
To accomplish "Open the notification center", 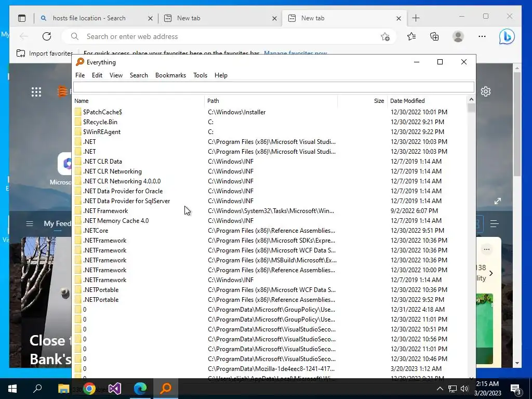I will coord(516,389).
